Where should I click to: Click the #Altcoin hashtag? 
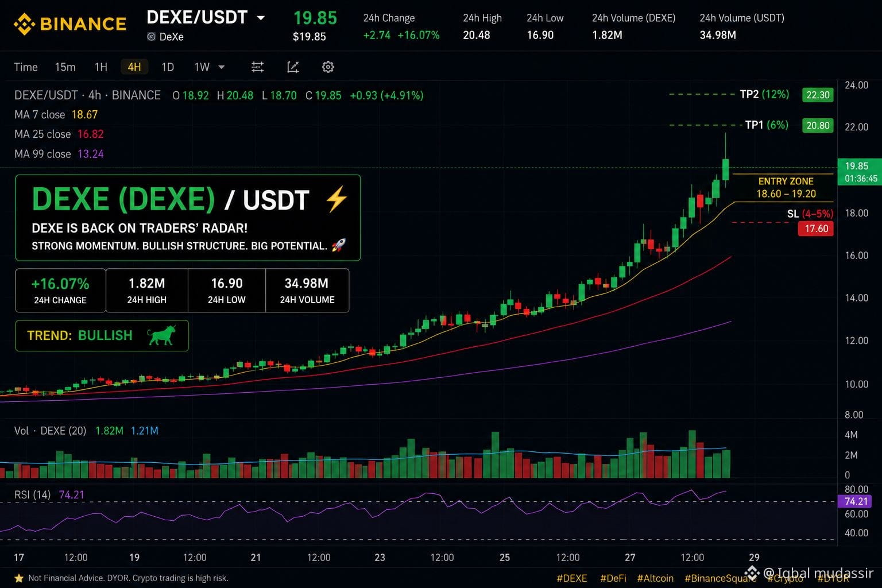click(655, 578)
